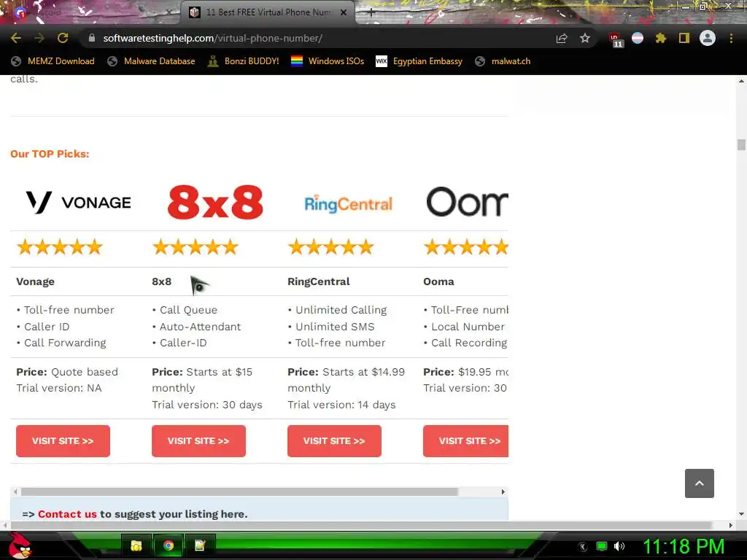The height and width of the screenshot is (560, 747).
Task: Click the forward navigation arrow
Action: (x=39, y=38)
